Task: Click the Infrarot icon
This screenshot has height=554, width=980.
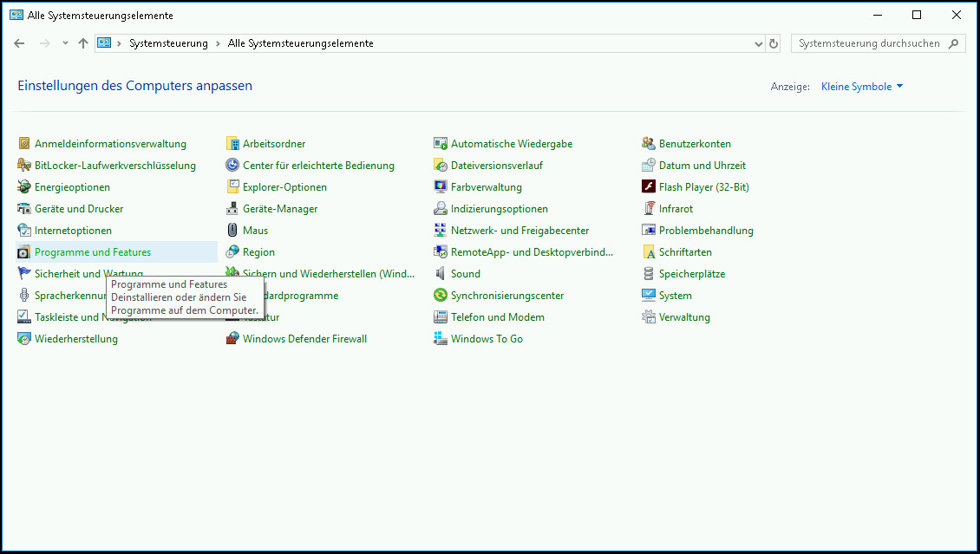Action: (x=649, y=209)
